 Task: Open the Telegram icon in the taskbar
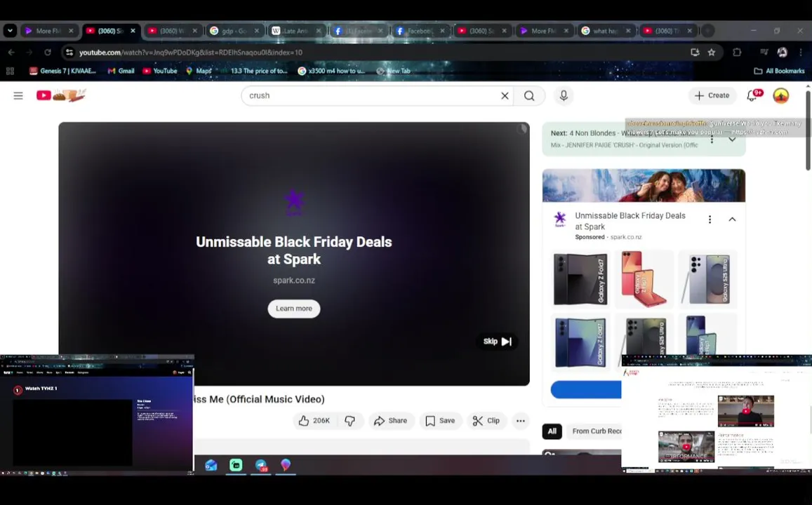tap(261, 465)
